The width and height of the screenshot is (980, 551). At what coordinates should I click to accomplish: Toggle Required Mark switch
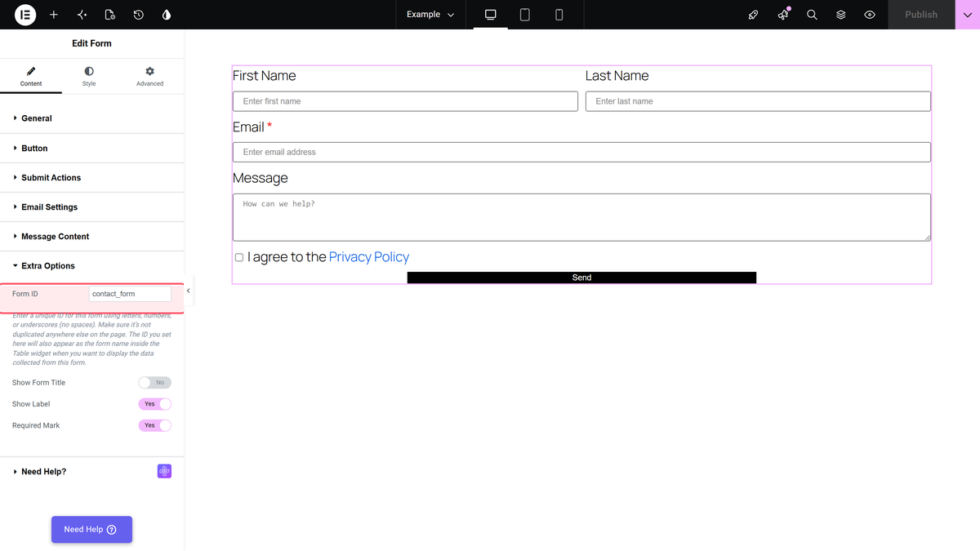pos(155,425)
